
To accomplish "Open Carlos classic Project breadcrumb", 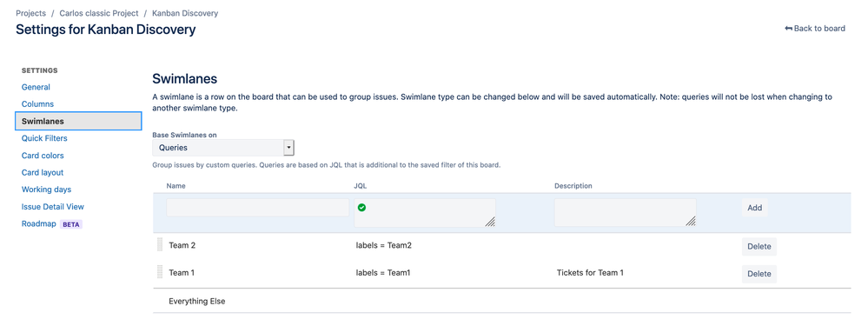I will click(99, 13).
